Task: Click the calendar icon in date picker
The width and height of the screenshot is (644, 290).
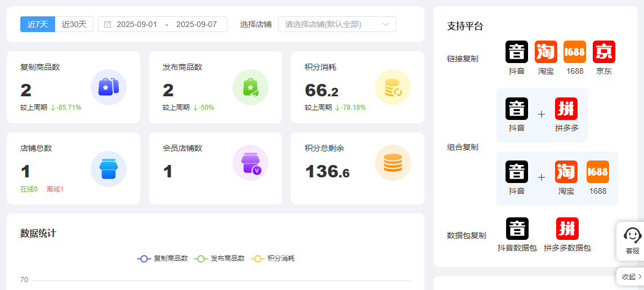Action: [108, 24]
